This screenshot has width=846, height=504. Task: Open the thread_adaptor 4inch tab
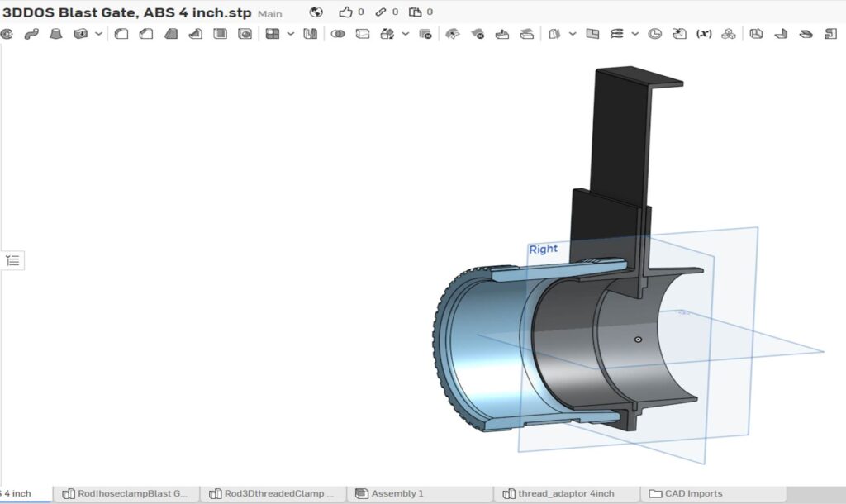[x=566, y=493]
